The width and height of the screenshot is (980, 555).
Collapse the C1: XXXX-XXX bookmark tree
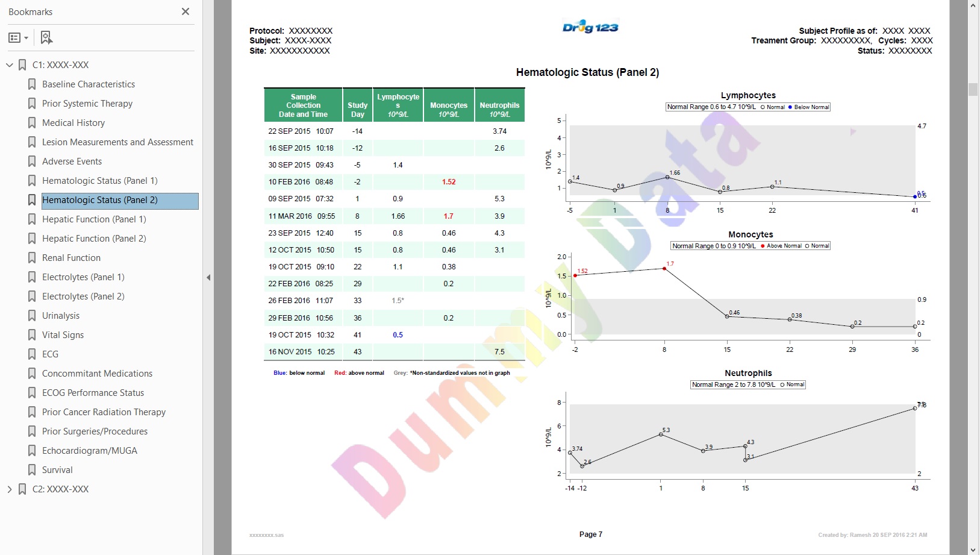[x=10, y=64]
